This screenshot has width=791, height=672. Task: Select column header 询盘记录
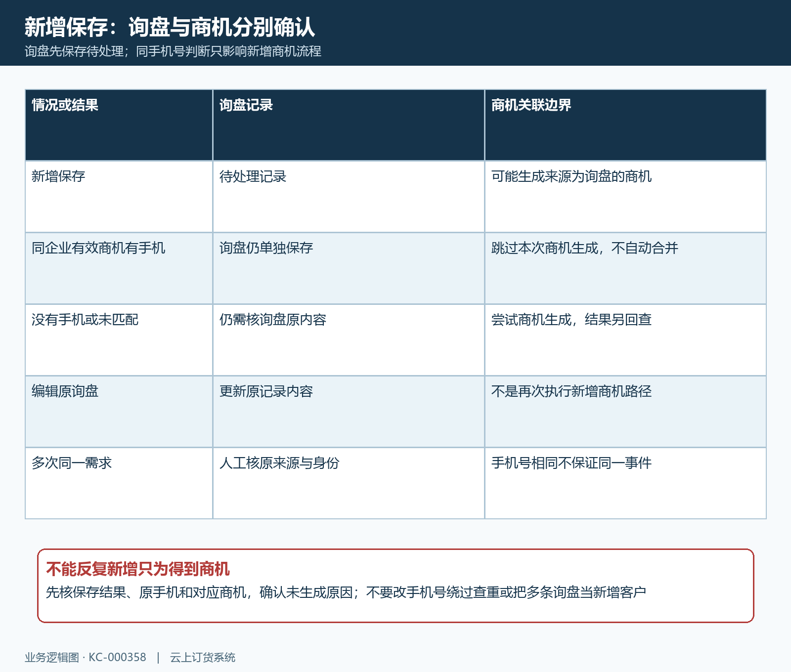point(349,125)
